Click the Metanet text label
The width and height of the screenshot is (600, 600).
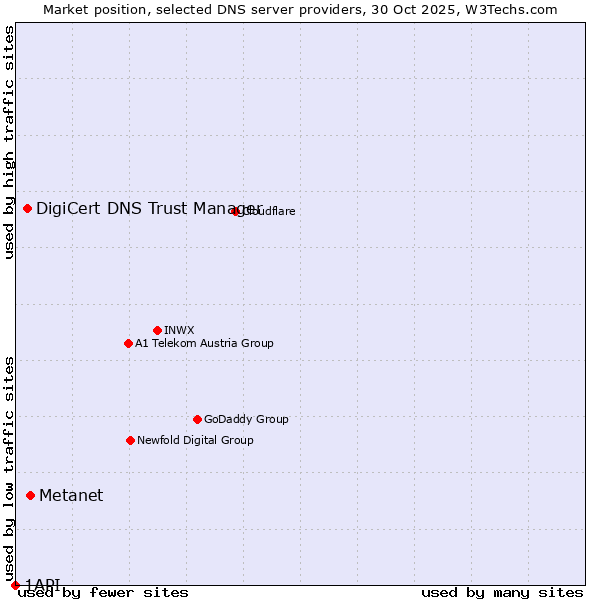point(71,496)
